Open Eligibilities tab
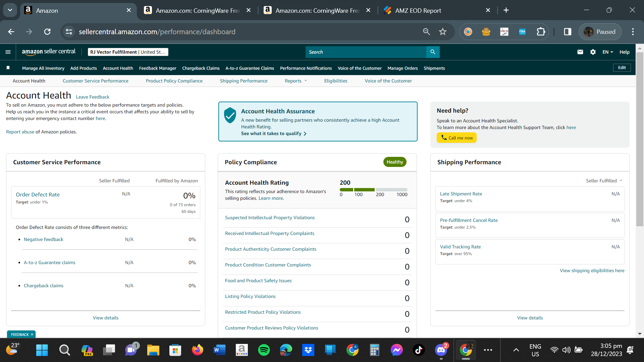The height and width of the screenshot is (362, 644). (x=336, y=81)
